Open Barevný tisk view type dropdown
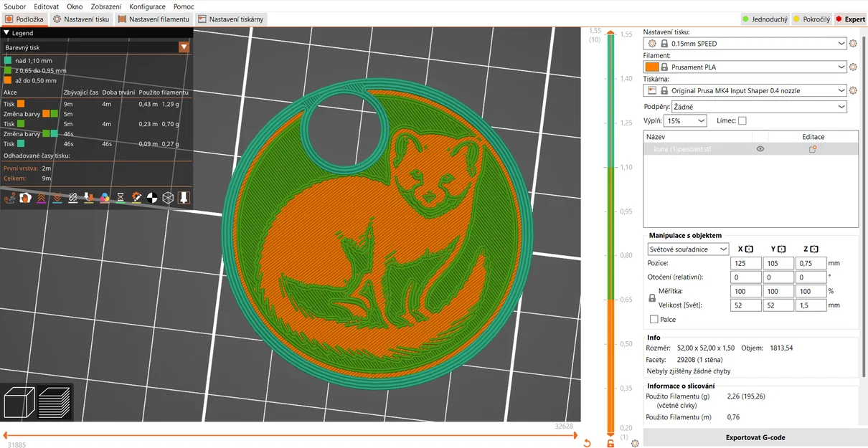The height and width of the screenshot is (448, 868). coord(96,47)
